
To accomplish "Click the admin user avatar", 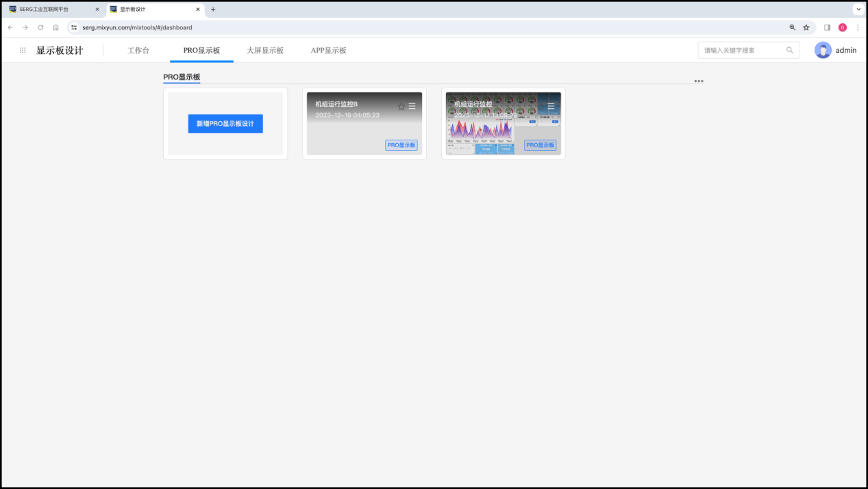I will [x=823, y=50].
